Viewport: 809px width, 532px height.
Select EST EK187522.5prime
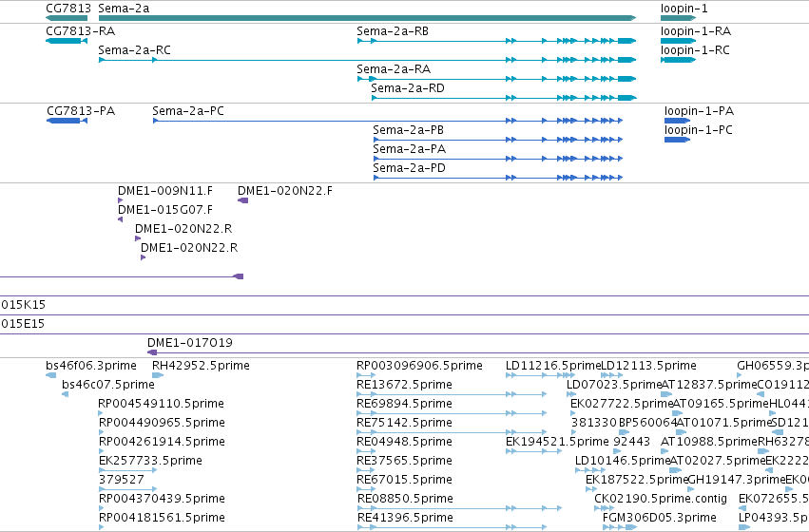pos(637,480)
